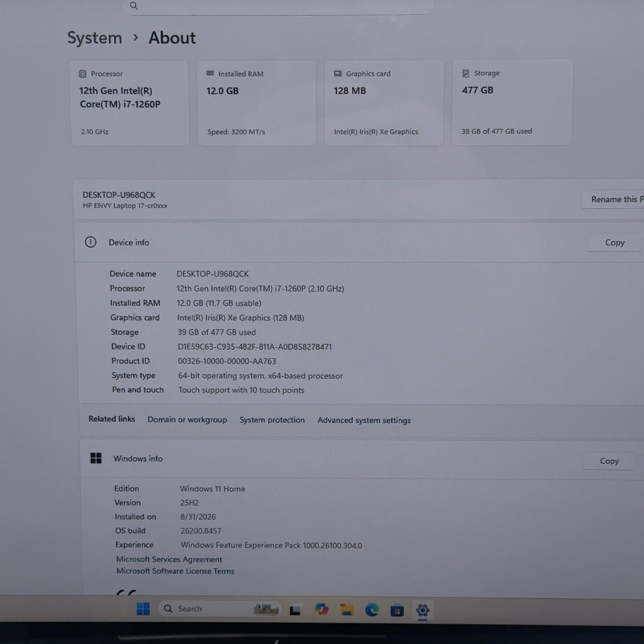Viewport: 644px width, 644px height.
Task: Open Microsoft Store from the taskbar
Action: pos(397,610)
